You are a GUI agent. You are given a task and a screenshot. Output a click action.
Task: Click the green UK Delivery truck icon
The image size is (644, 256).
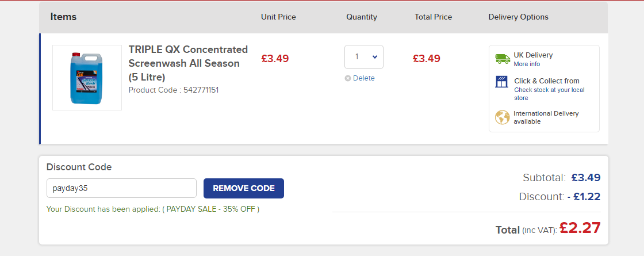(503, 59)
